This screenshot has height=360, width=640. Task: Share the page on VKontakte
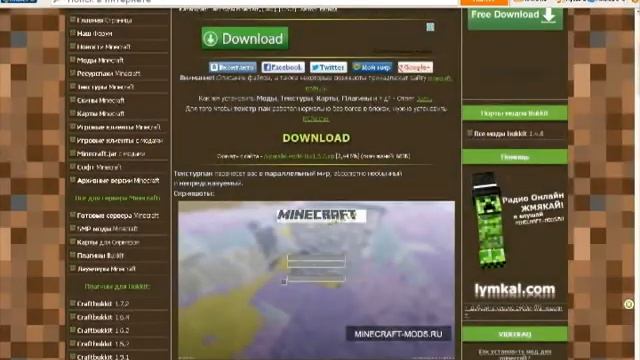pos(233,67)
